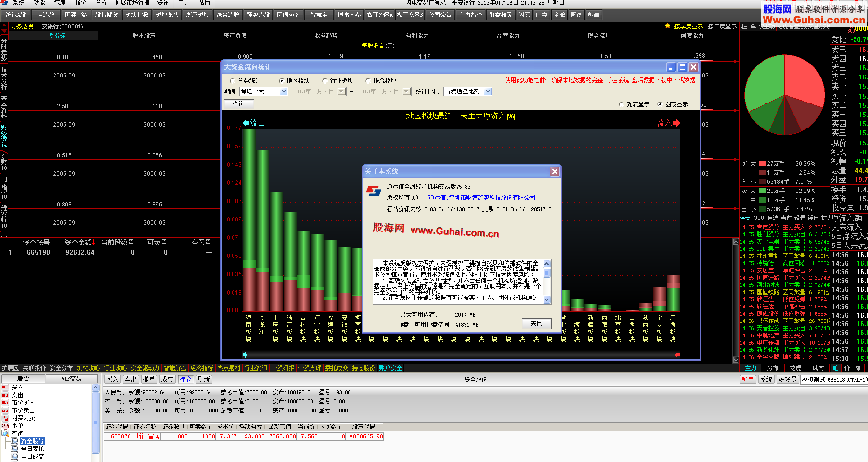Click the SELL icon next to 卖出
Viewport: 868px width, 462px height.
pyautogui.click(x=5, y=395)
